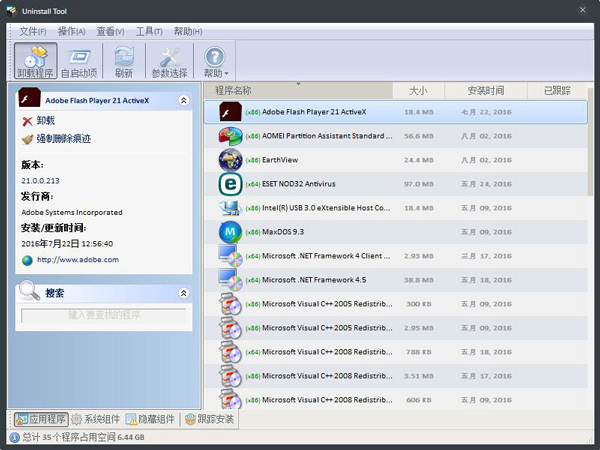Click the program search input field
This screenshot has height=450, width=600.
pyautogui.click(x=104, y=315)
